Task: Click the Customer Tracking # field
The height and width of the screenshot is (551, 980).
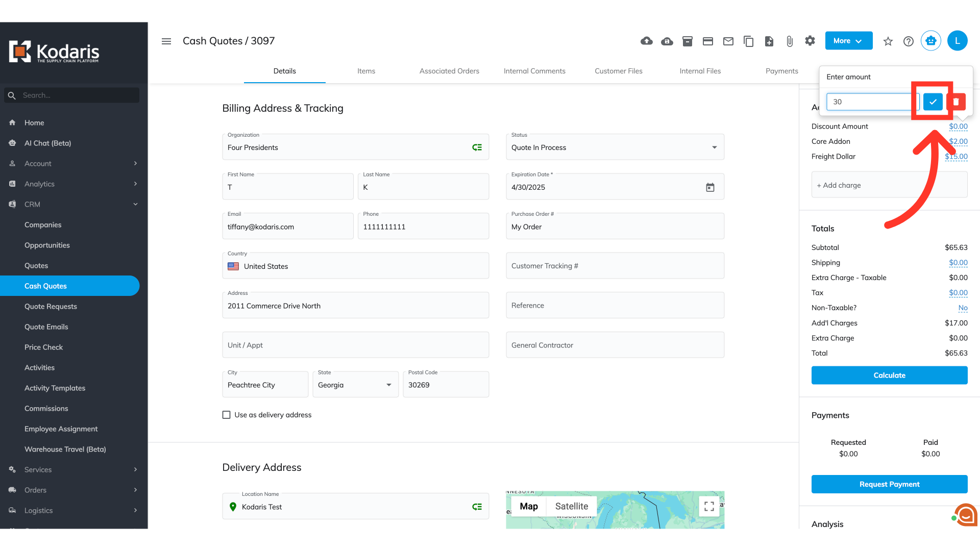Action: 615,266
